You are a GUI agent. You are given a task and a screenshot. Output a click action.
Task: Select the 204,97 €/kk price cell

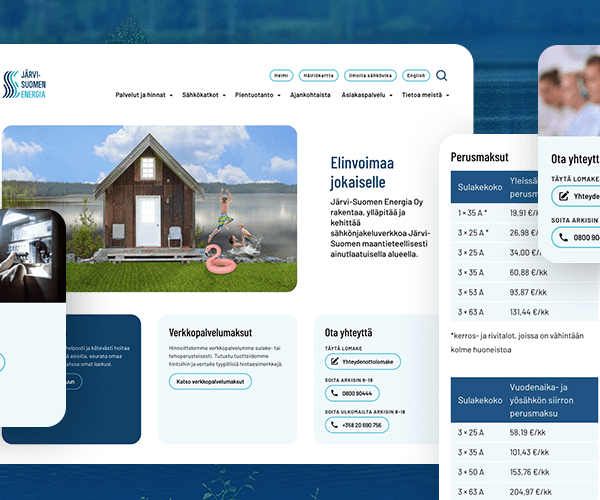[x=530, y=492]
